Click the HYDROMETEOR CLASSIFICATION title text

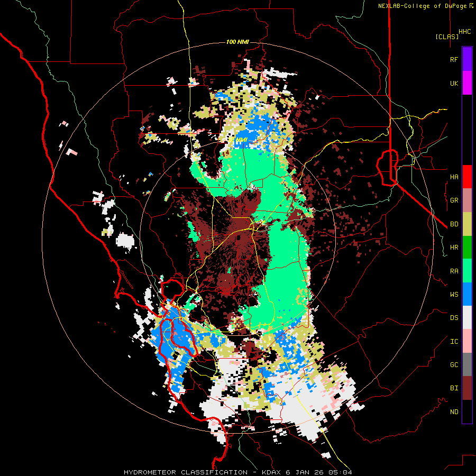[186, 472]
